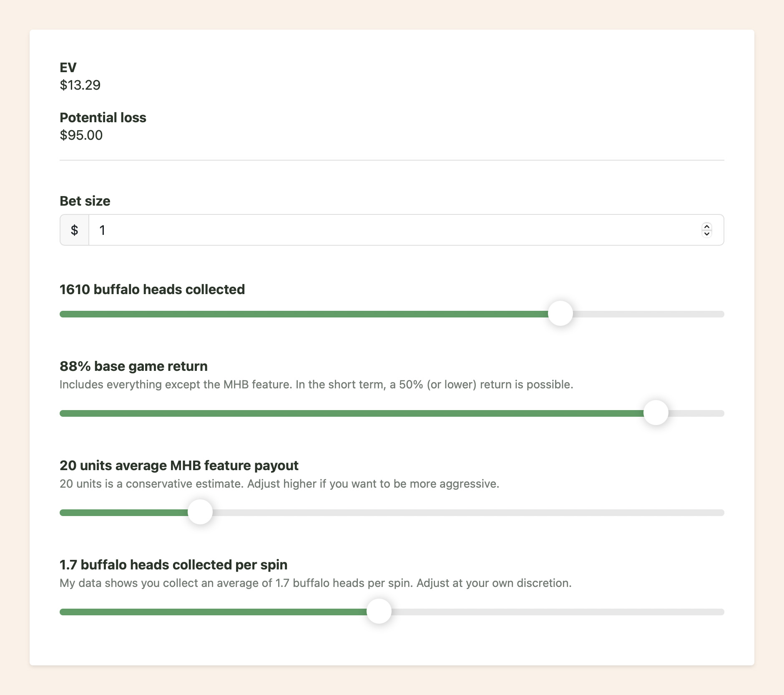Click the $13.29 EV value

point(80,85)
